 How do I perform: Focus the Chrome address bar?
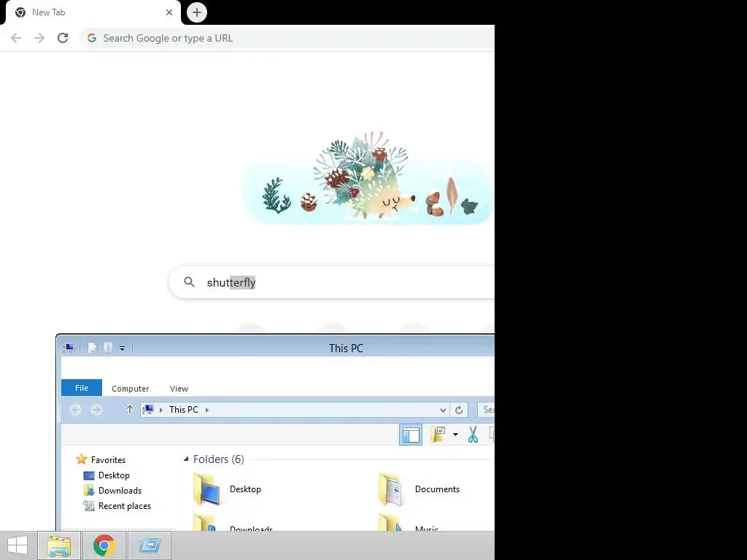(x=287, y=38)
